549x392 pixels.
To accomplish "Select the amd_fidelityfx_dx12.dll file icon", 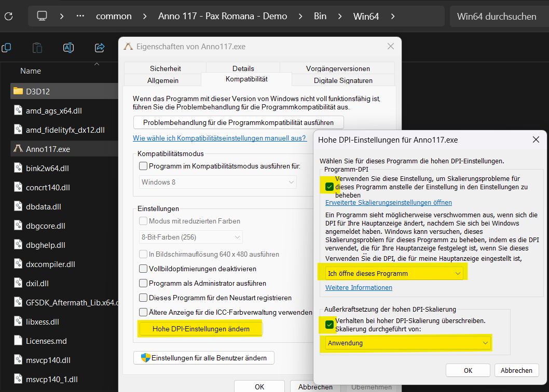I will 18,130.
